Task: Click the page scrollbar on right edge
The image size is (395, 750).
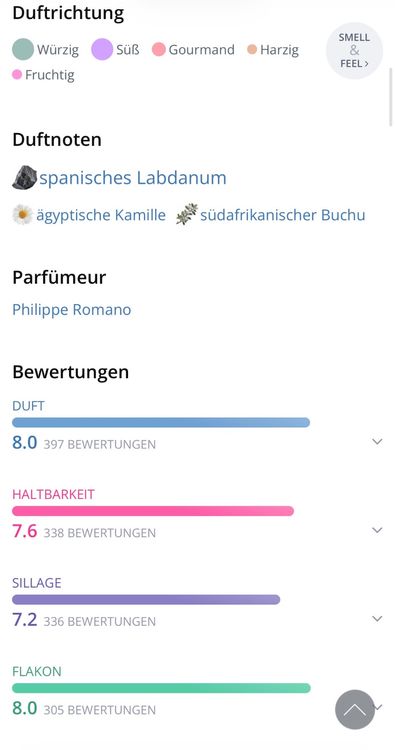Action: 391,97
